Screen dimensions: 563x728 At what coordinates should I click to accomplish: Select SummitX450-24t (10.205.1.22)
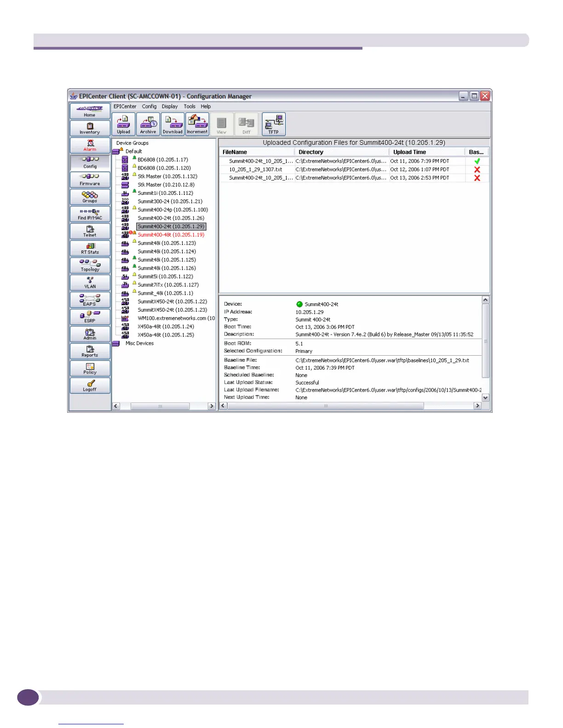[172, 301]
